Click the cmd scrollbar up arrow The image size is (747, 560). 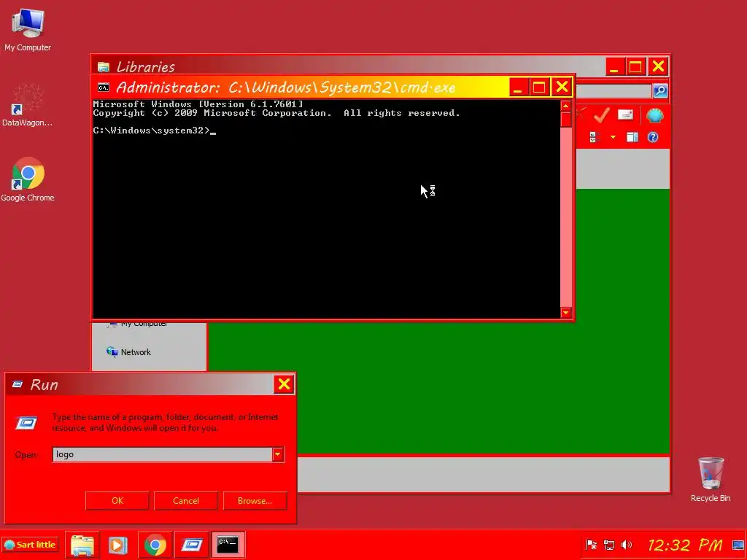click(x=566, y=106)
